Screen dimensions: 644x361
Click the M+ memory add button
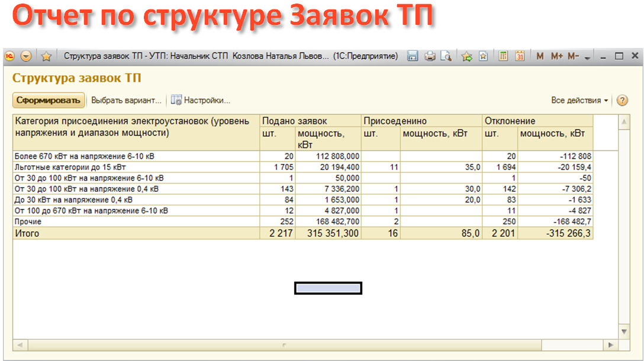[556, 56]
